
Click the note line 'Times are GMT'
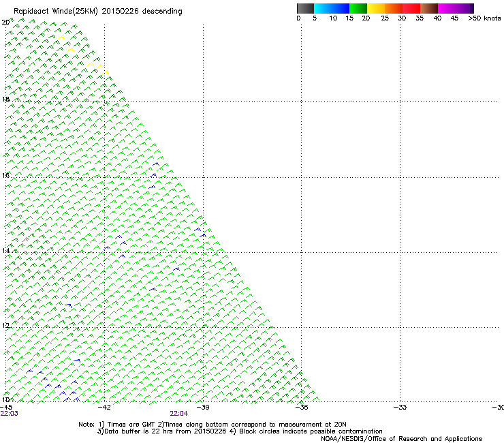pos(131,425)
